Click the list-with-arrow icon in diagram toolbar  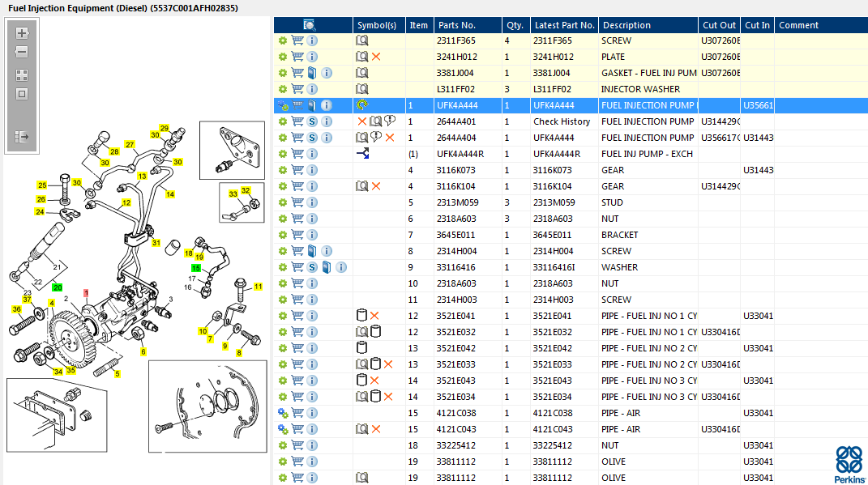[x=22, y=137]
